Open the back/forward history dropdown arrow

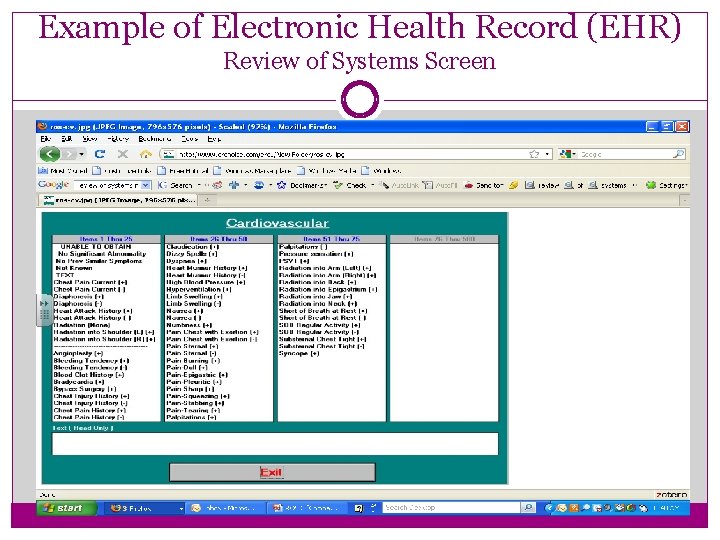81,154
